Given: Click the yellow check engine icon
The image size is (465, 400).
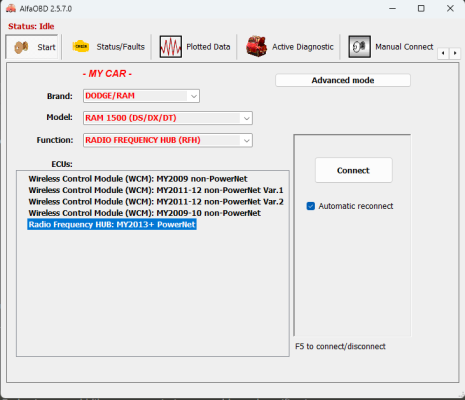Looking at the screenshot, I should [x=81, y=46].
